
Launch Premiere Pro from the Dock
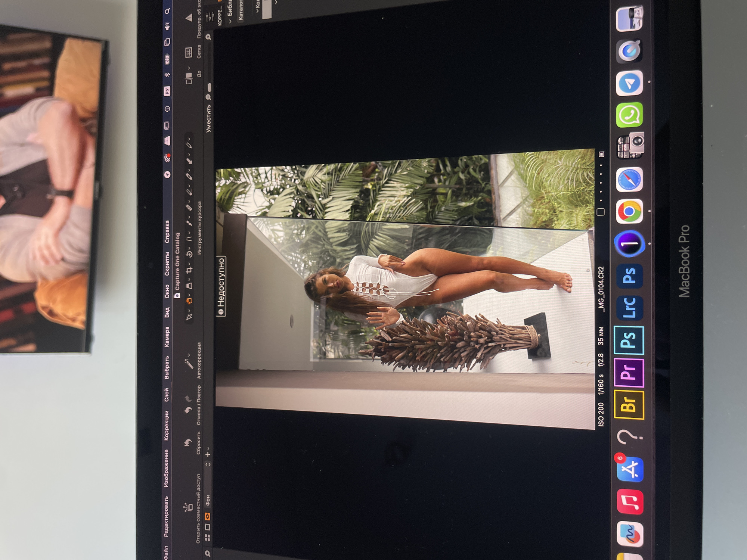point(630,372)
